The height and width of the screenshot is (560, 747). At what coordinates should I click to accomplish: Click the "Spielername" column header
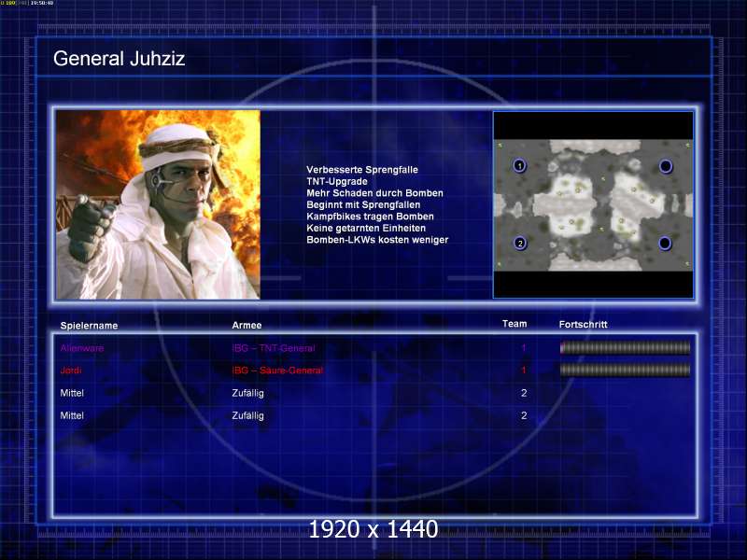tap(89, 325)
